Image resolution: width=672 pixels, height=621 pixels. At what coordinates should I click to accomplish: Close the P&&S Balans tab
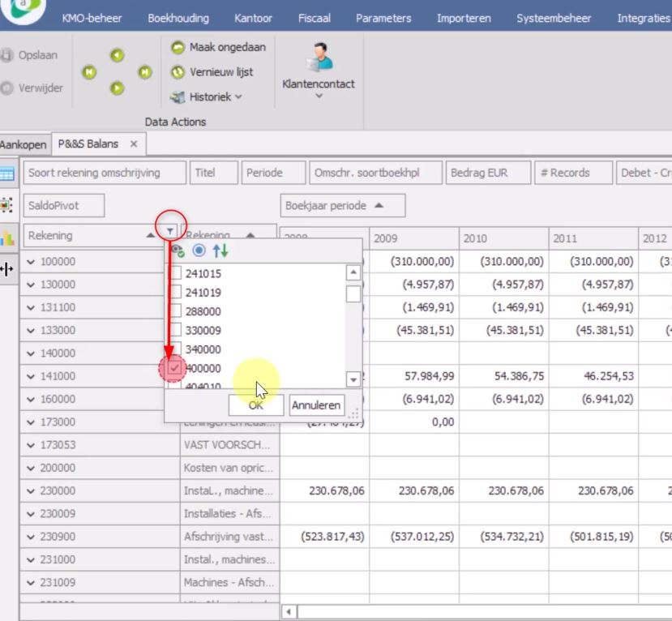[x=134, y=144]
